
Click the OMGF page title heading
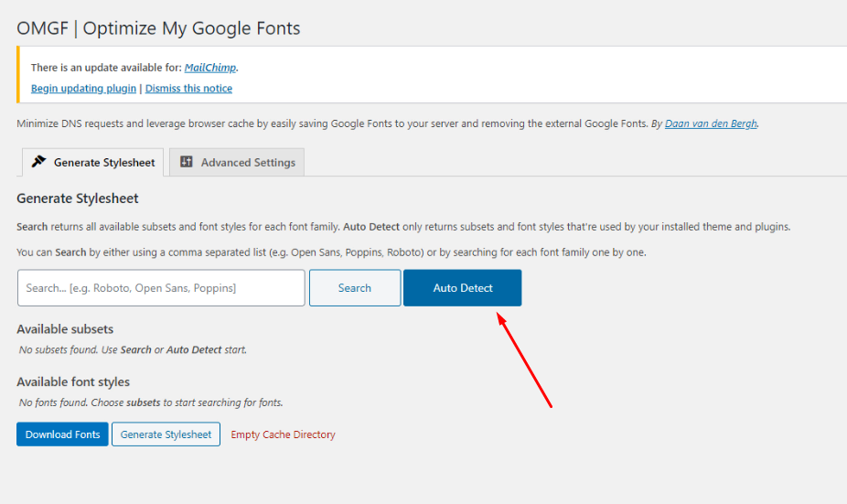[x=158, y=28]
